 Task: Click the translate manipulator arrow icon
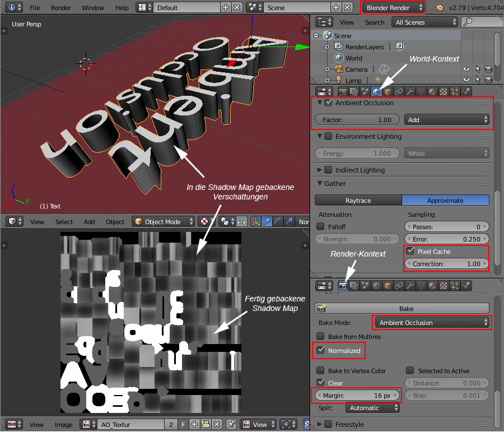tap(267, 222)
